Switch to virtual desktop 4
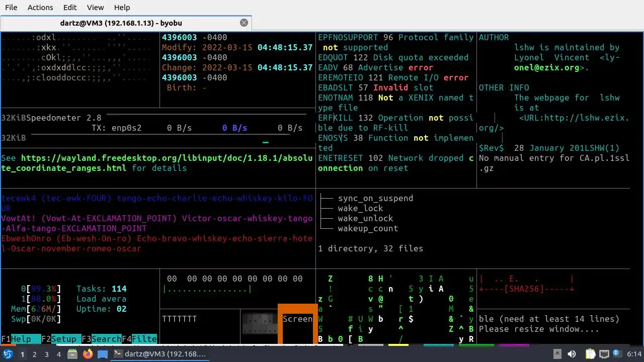This screenshot has width=644, height=362. pos(59,354)
